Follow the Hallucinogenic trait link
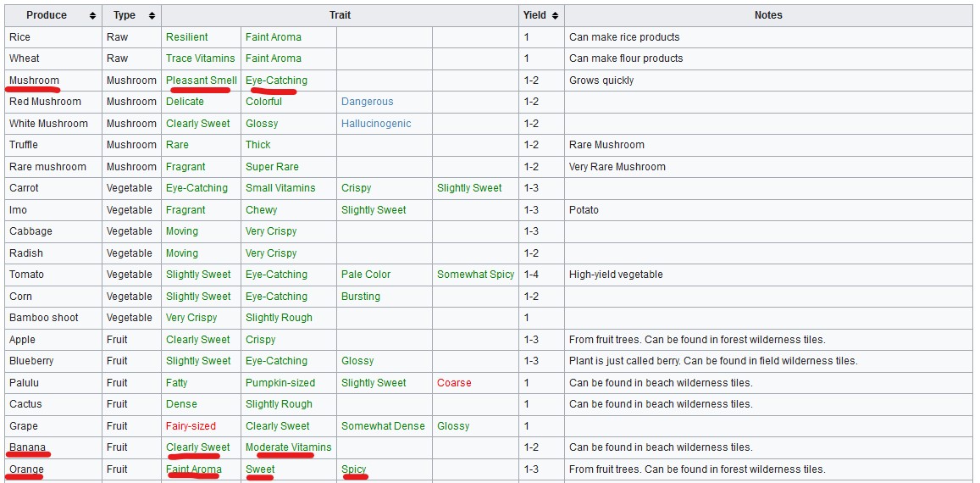The width and height of the screenshot is (980, 483). pyautogui.click(x=375, y=124)
